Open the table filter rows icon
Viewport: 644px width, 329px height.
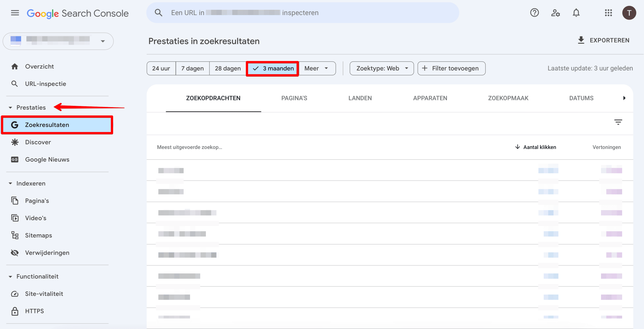(618, 122)
